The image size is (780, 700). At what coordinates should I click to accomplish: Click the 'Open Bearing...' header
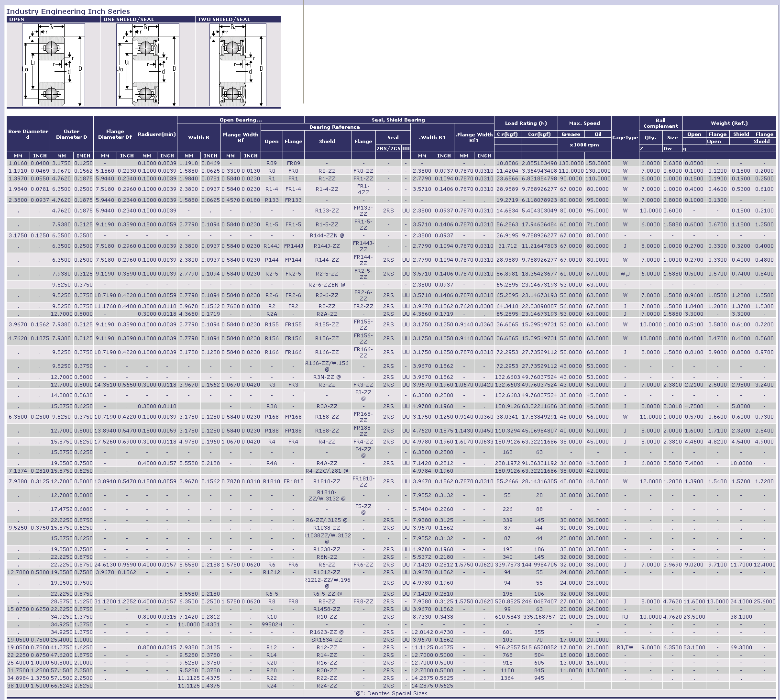point(241,120)
